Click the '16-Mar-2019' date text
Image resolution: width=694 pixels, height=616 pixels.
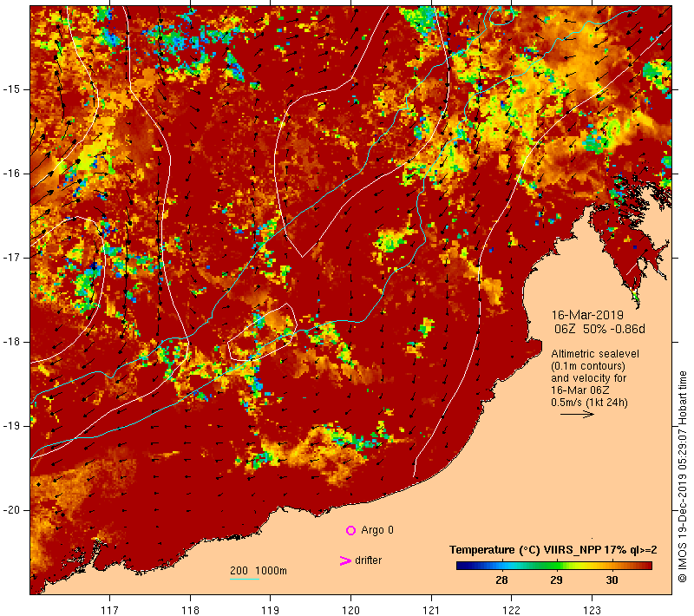[x=587, y=315]
